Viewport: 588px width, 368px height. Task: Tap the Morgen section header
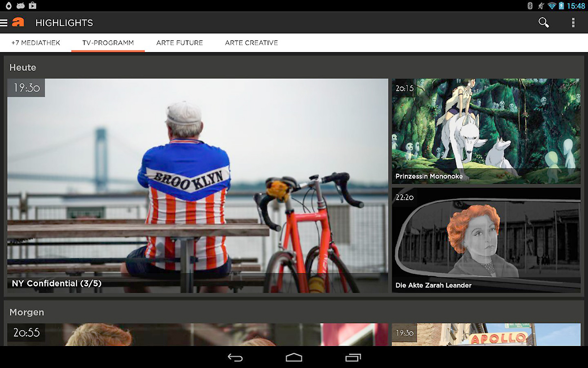tap(26, 312)
